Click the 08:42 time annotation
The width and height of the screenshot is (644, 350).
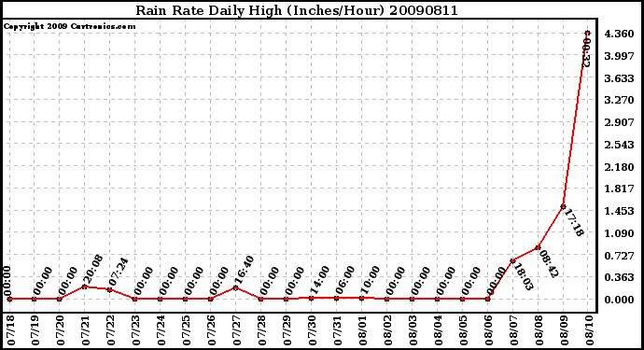[x=548, y=264]
